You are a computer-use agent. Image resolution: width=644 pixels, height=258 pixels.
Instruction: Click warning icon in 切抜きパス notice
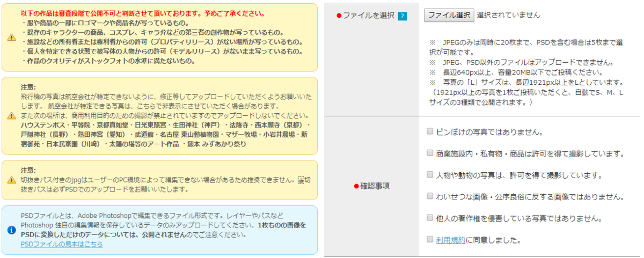11,180
